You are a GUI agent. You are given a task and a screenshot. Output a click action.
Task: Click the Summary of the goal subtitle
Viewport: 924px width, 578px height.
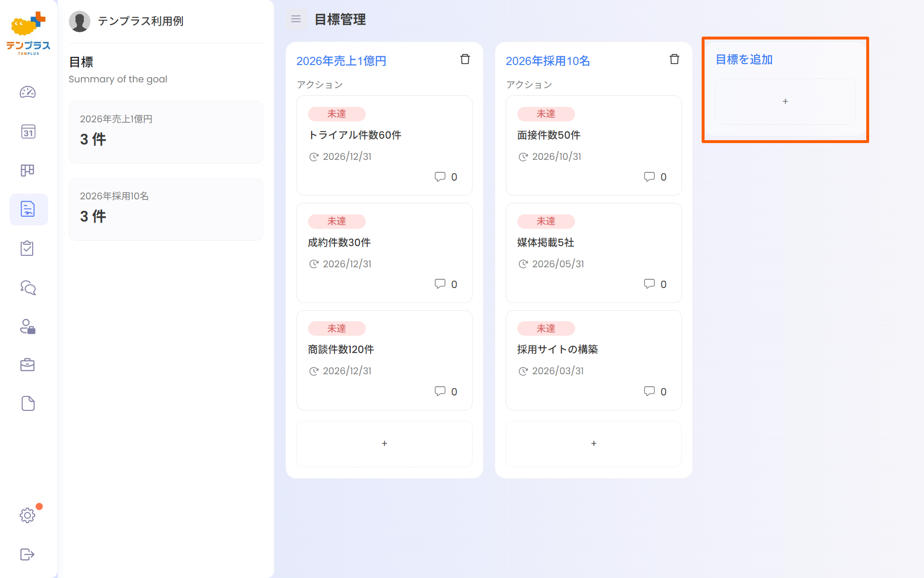click(x=118, y=79)
